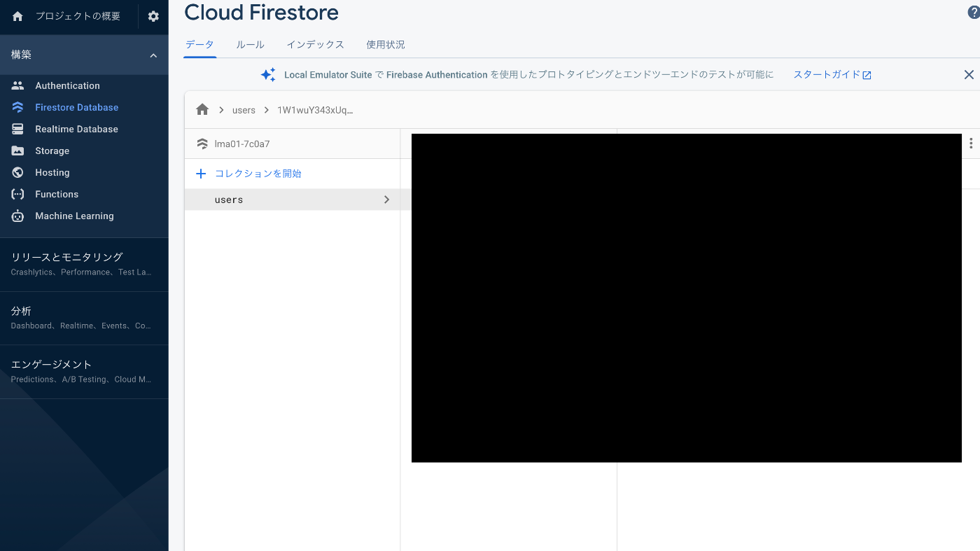
Task: Open Hosting from the sidebar
Action: pos(52,172)
